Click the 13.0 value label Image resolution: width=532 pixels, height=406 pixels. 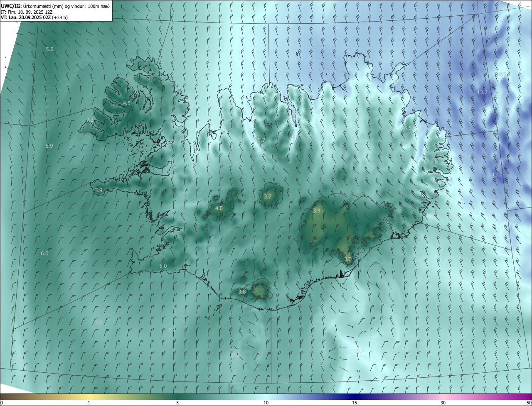(497, 175)
